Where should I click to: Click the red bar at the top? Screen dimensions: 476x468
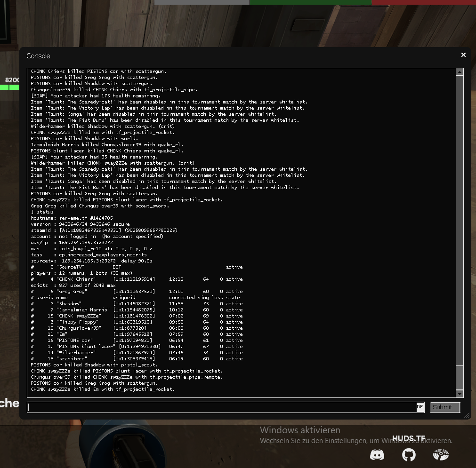coord(423,2)
